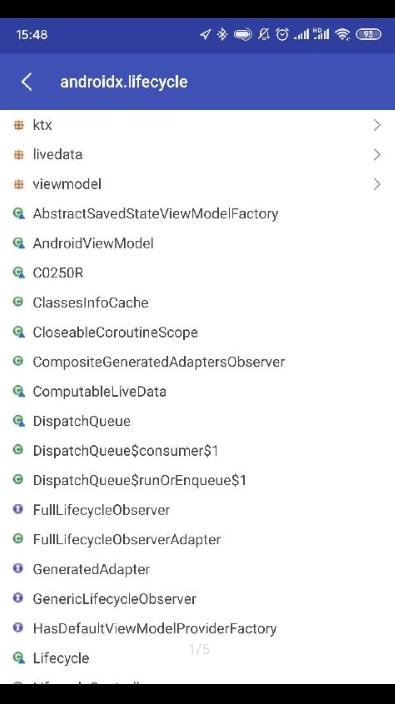Click the androidx.lifecycle title text

point(124,82)
